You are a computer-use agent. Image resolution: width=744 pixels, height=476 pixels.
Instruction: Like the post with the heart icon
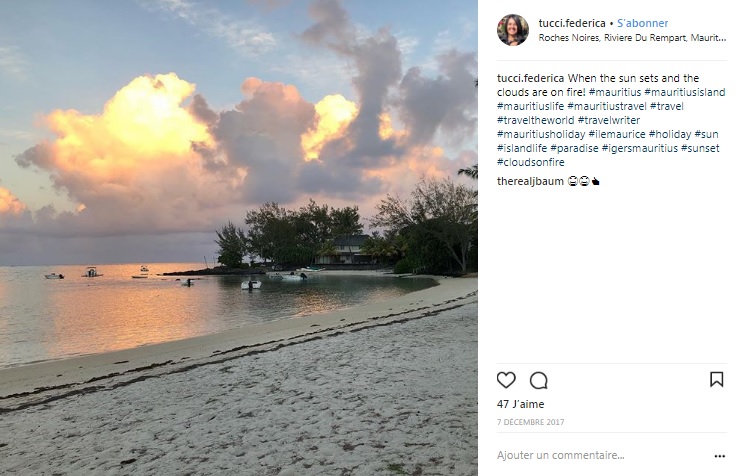[506, 380]
